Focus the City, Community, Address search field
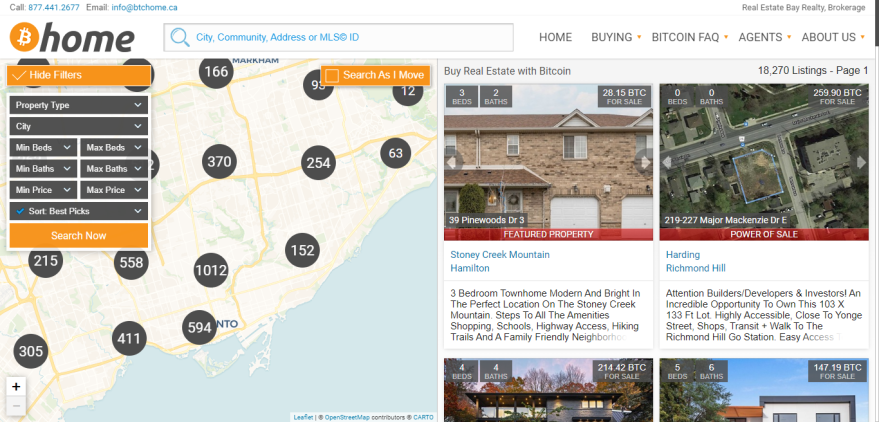 click(339, 38)
